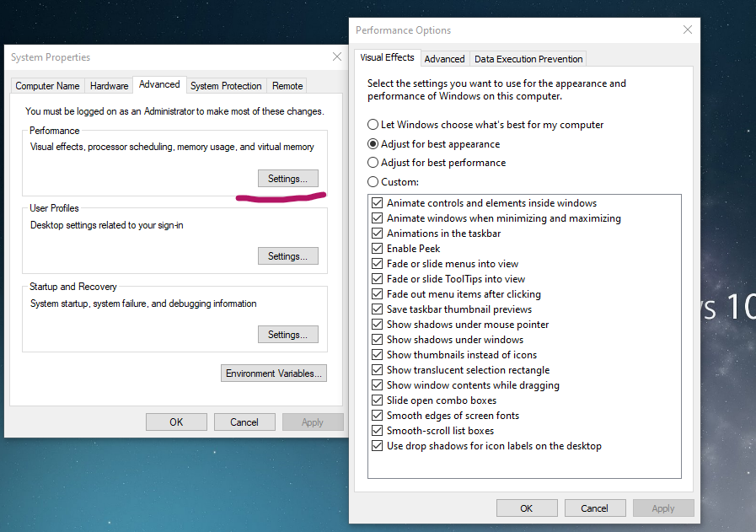Open Performance Settings button
This screenshot has width=756, height=532.
(288, 179)
